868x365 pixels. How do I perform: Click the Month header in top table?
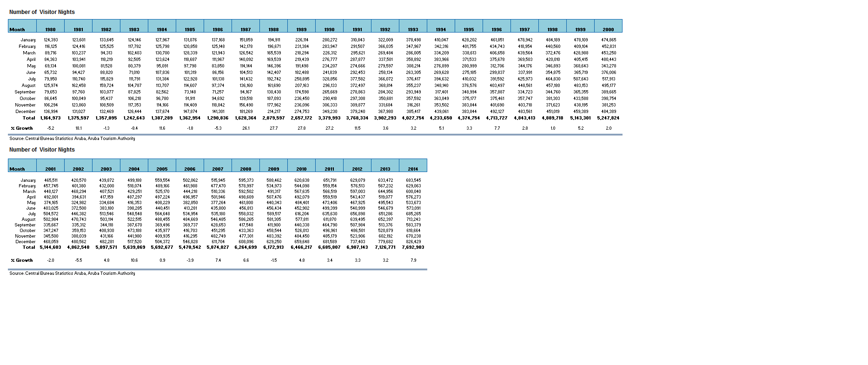[18, 29]
